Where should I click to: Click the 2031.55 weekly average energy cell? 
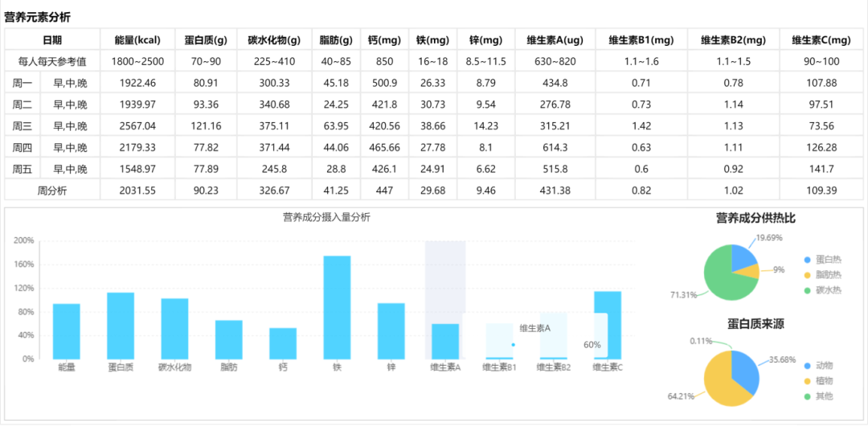pos(137,191)
